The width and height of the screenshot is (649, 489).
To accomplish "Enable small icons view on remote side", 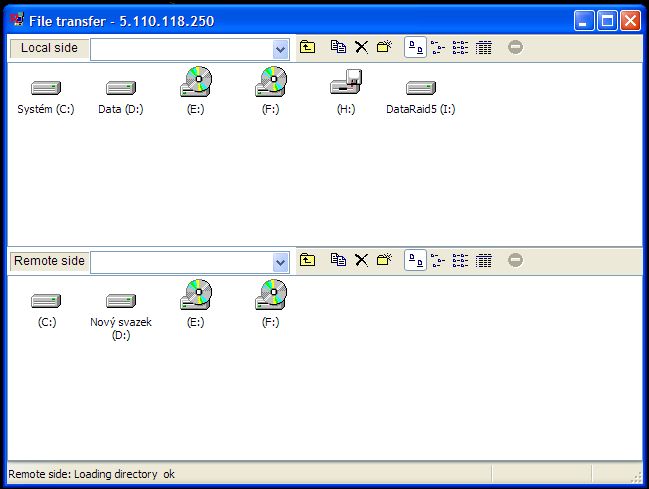I will (438, 260).
